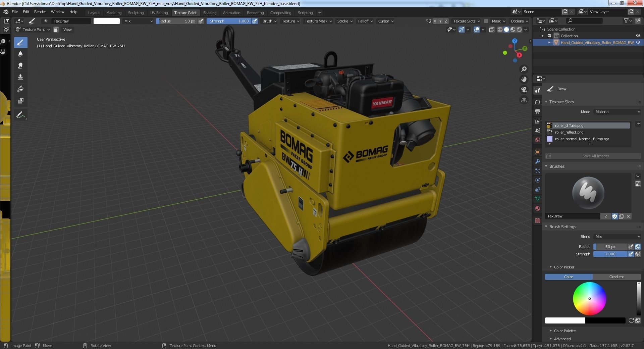Viewport: 644px width, 349px height.
Task: Select the Annotate tool
Action: tap(20, 115)
